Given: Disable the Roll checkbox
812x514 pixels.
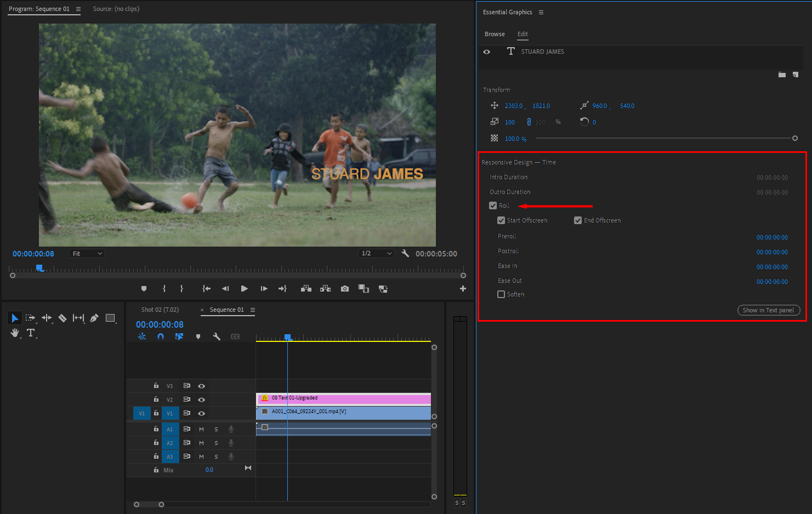Looking at the screenshot, I should 493,205.
